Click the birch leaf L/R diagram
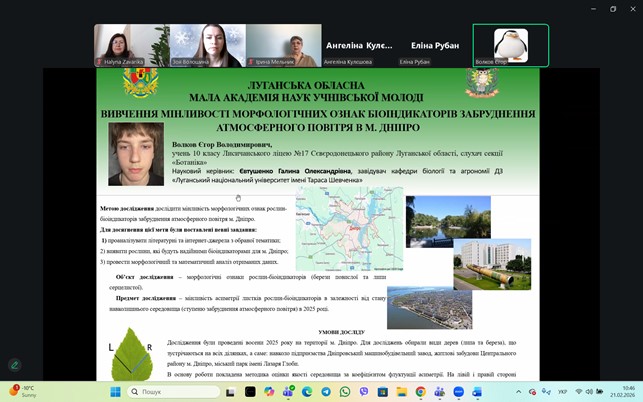The height and width of the screenshot is (402, 643). 132,354
